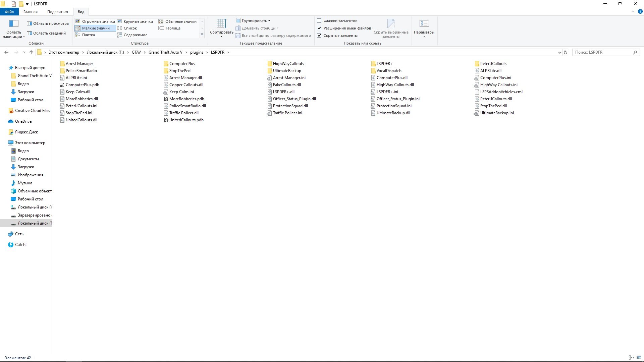644x362 pixels.
Task: Click the back navigation arrow
Action: tap(6, 52)
